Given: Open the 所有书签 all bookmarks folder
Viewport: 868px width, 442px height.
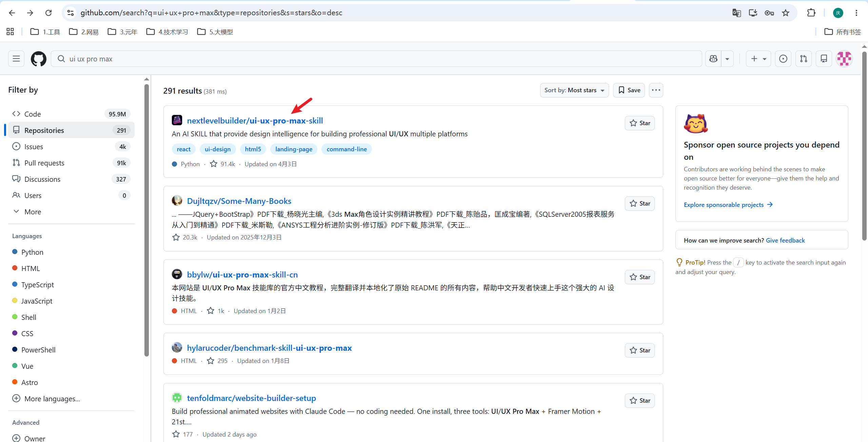Looking at the screenshot, I should coord(843,32).
